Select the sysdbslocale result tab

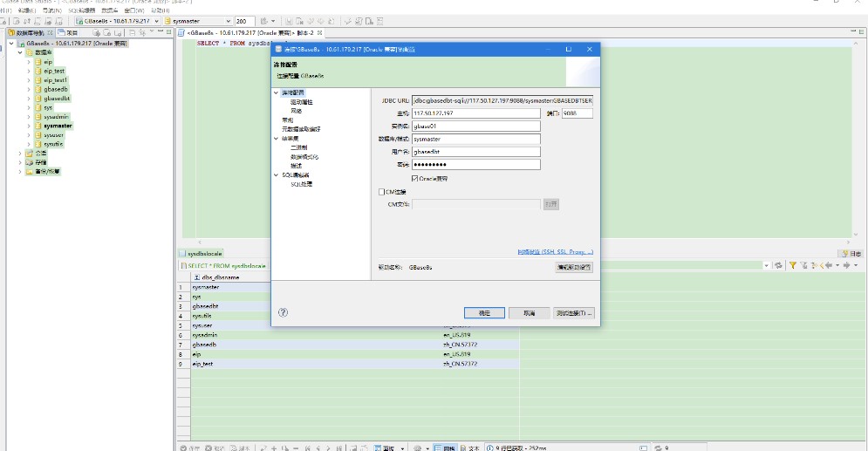click(x=201, y=254)
